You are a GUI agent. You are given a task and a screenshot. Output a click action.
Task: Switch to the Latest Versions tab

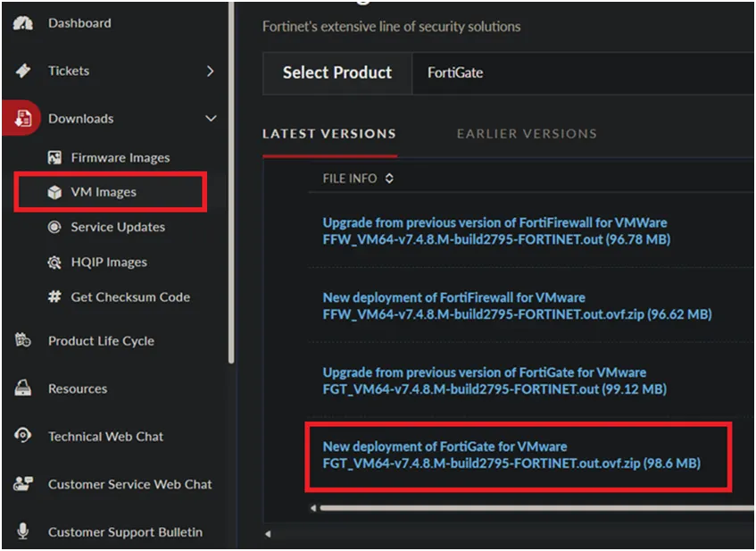point(328,134)
